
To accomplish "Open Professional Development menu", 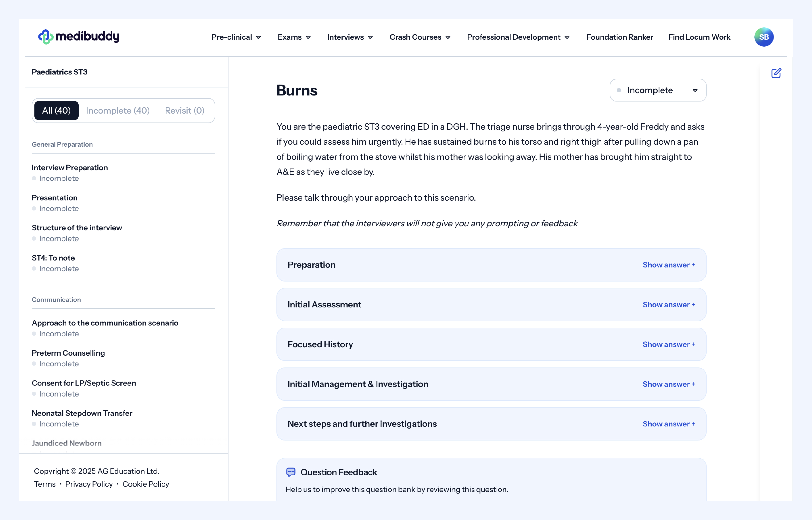I will (x=518, y=37).
